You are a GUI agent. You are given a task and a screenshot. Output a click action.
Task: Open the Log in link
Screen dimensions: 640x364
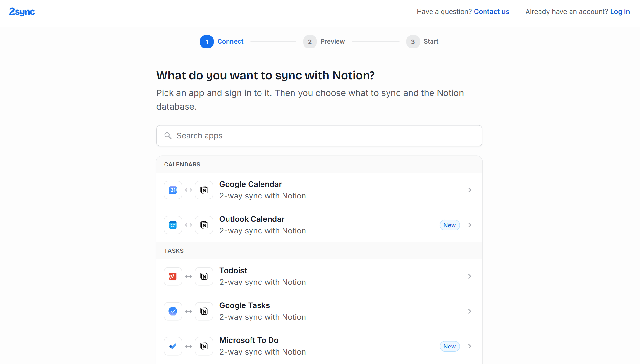(x=620, y=12)
